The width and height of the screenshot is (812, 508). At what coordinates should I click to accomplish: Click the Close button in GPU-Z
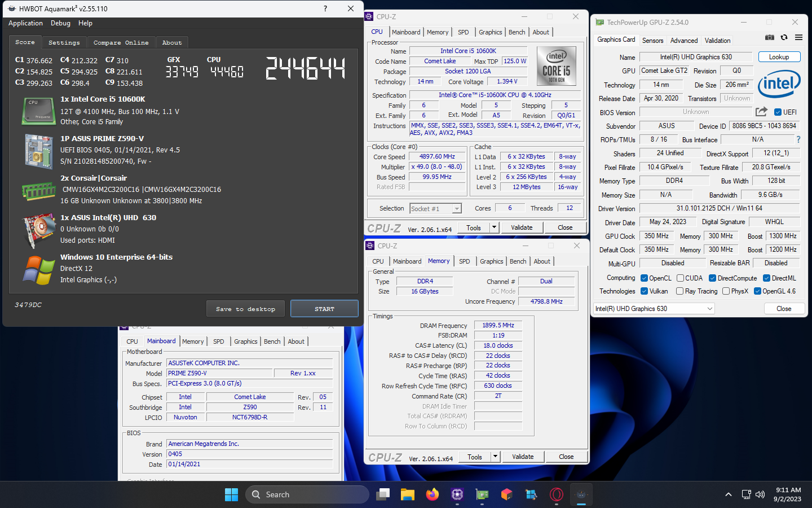click(x=784, y=309)
